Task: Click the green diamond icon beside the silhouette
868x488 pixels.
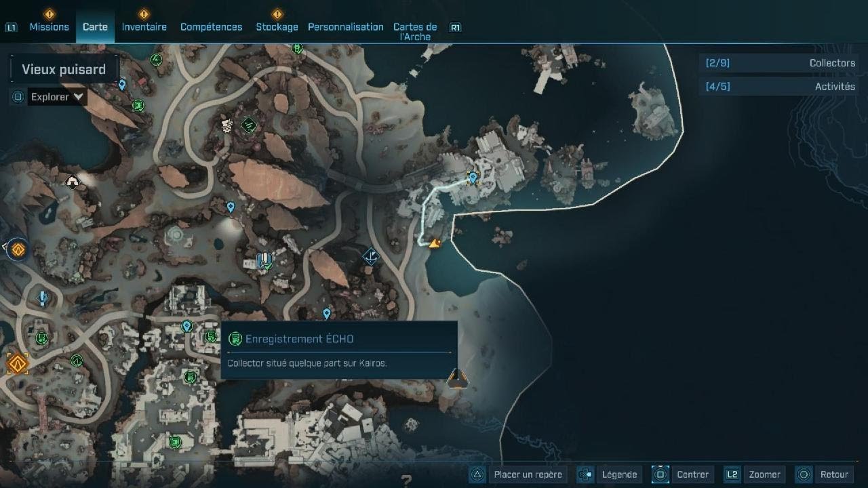Action: [249, 124]
